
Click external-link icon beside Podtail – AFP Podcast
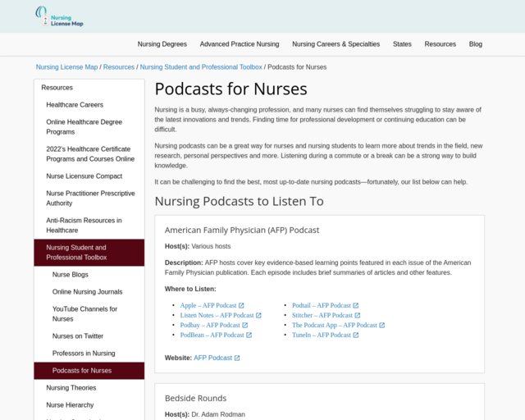[x=355, y=305]
